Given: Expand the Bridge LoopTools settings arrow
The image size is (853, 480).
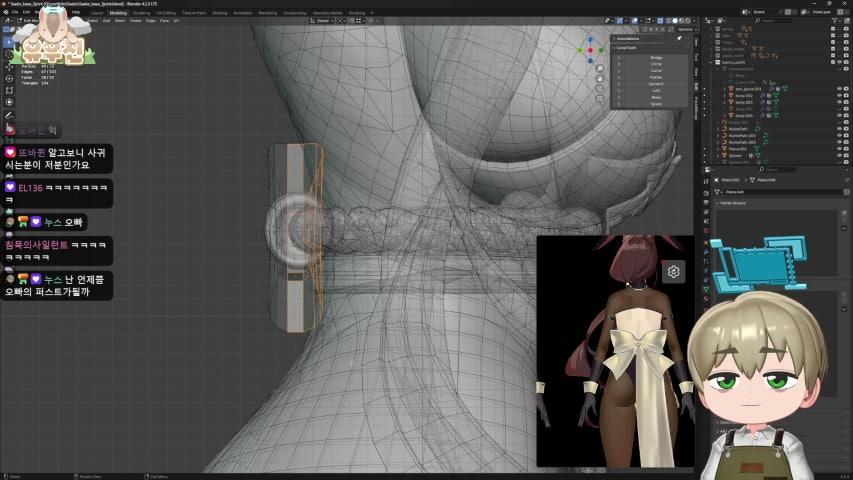Looking at the screenshot, I should pyautogui.click(x=619, y=58).
